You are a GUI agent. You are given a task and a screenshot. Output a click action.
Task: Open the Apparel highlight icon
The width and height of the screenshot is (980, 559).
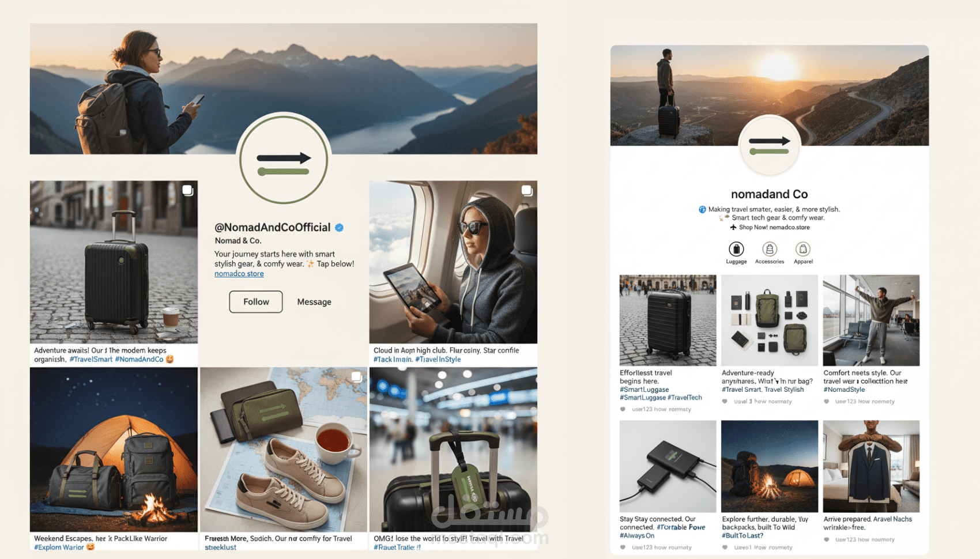(803, 249)
